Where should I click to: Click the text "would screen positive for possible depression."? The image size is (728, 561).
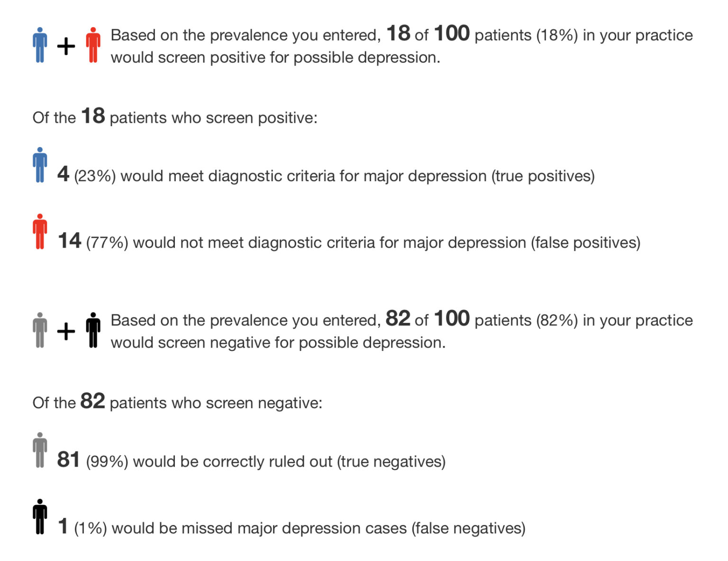(275, 58)
